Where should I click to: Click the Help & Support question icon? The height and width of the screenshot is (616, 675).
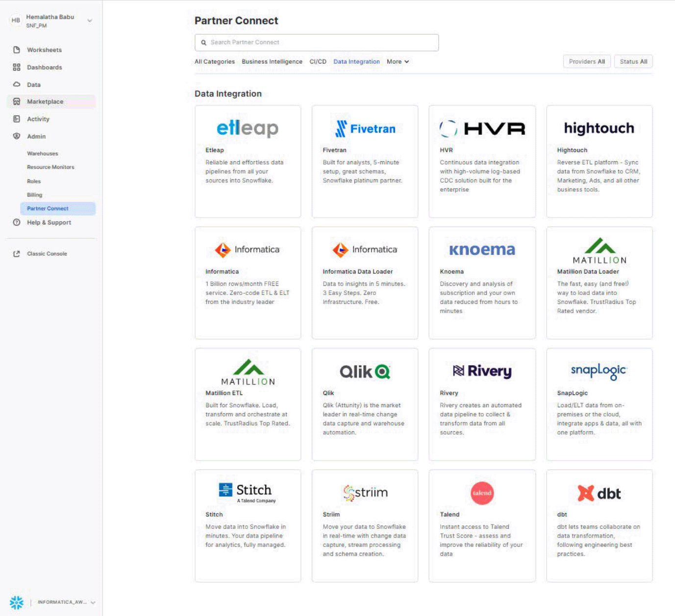pos(17,222)
